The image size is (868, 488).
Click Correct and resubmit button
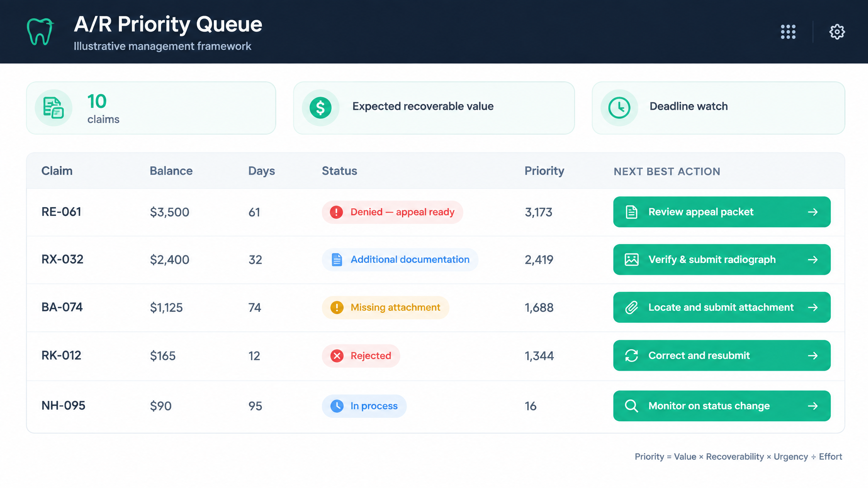722,355
